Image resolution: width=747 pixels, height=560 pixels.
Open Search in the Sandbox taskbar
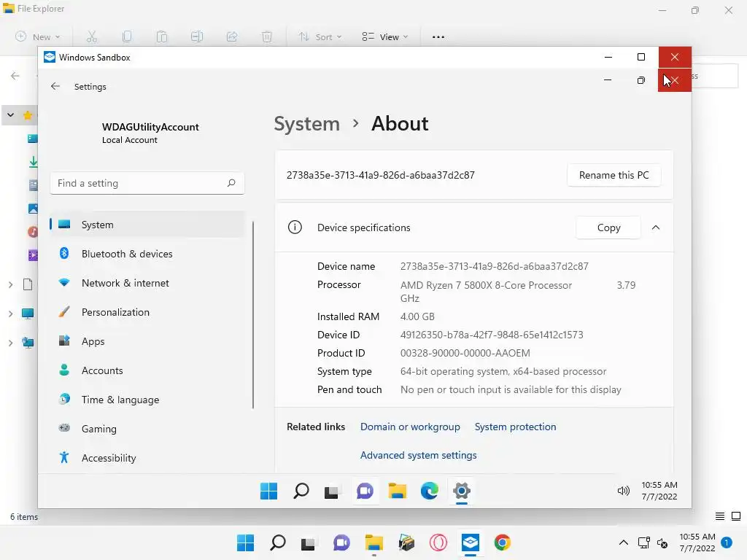(x=301, y=491)
